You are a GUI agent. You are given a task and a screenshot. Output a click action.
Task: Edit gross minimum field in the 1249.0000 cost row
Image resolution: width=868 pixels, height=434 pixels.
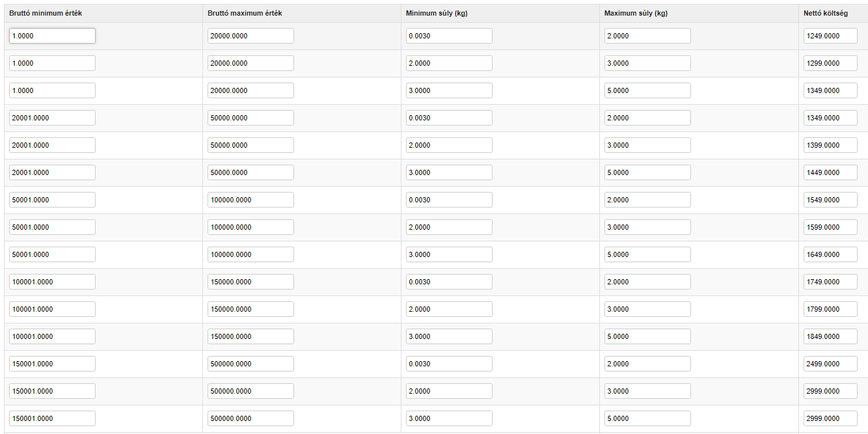click(x=52, y=36)
